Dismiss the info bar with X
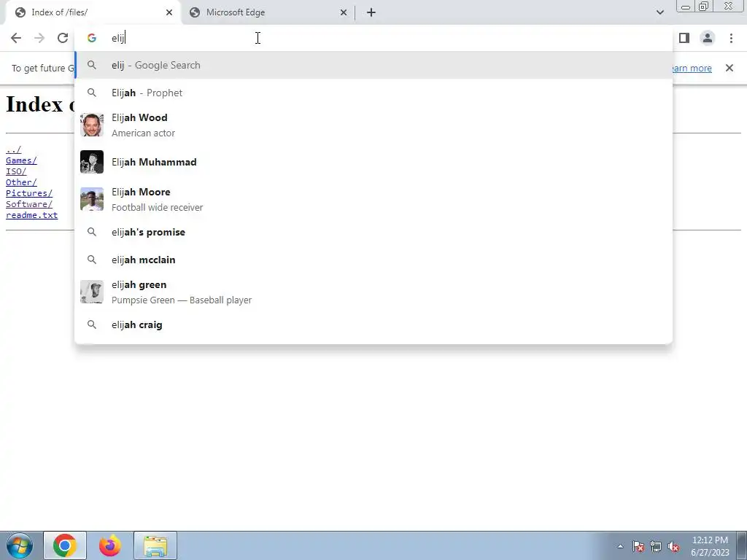The width and height of the screenshot is (747, 560). (x=729, y=68)
